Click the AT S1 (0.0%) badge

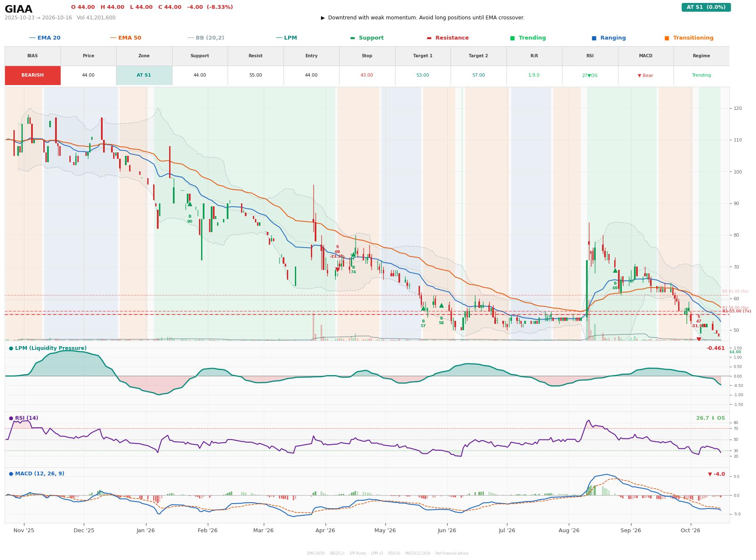tap(706, 7)
